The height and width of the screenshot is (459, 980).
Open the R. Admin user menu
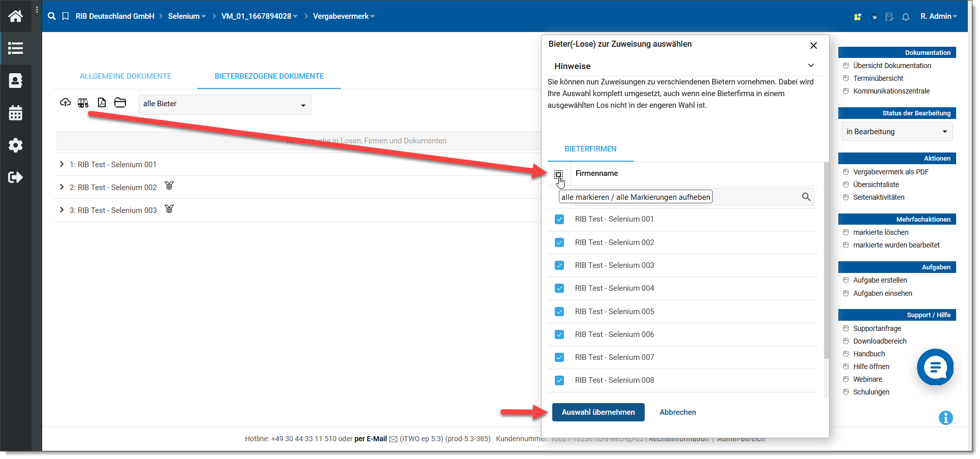(x=939, y=16)
